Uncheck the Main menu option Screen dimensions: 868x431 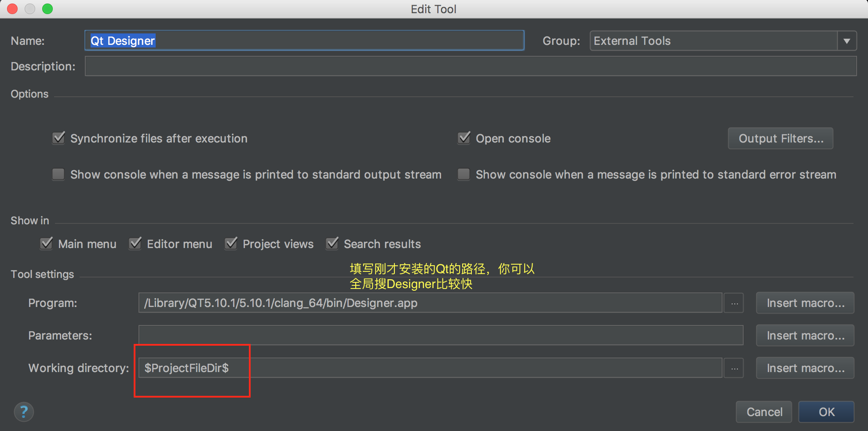tap(46, 244)
